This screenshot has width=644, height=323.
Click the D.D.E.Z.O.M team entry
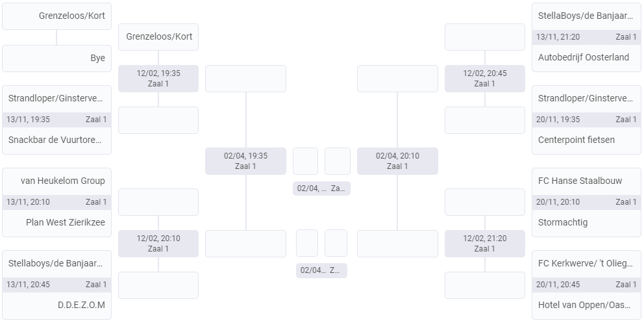coord(56,305)
